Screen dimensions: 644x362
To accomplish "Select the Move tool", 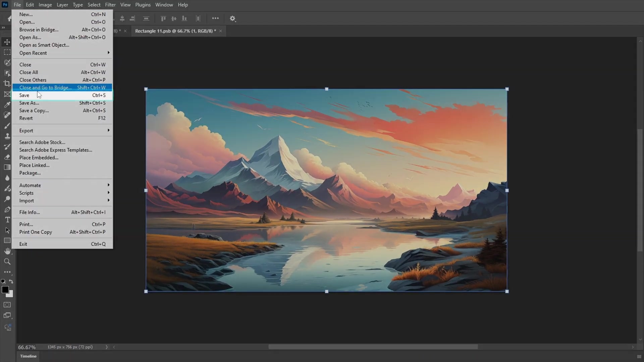I will pyautogui.click(x=7, y=42).
